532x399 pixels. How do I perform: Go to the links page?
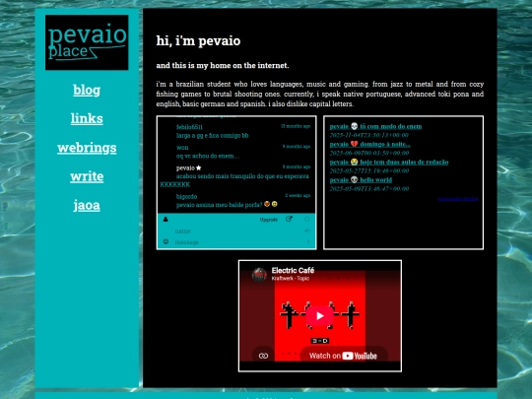point(87,118)
